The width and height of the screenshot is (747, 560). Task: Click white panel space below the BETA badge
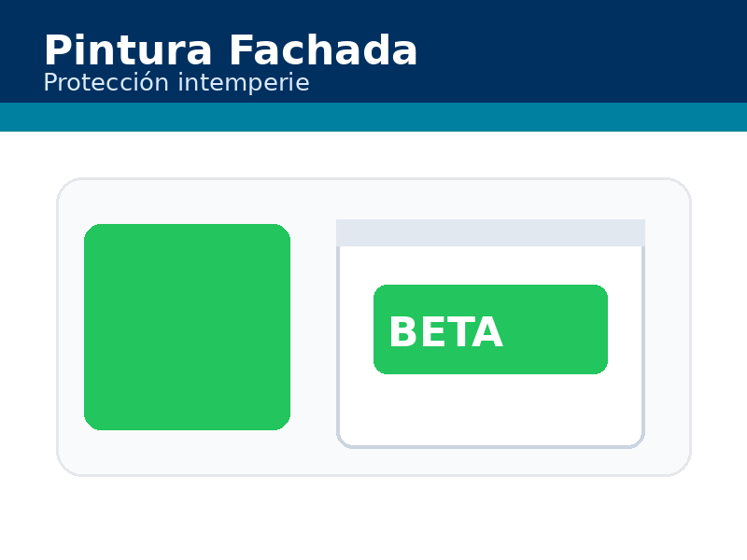[490, 409]
